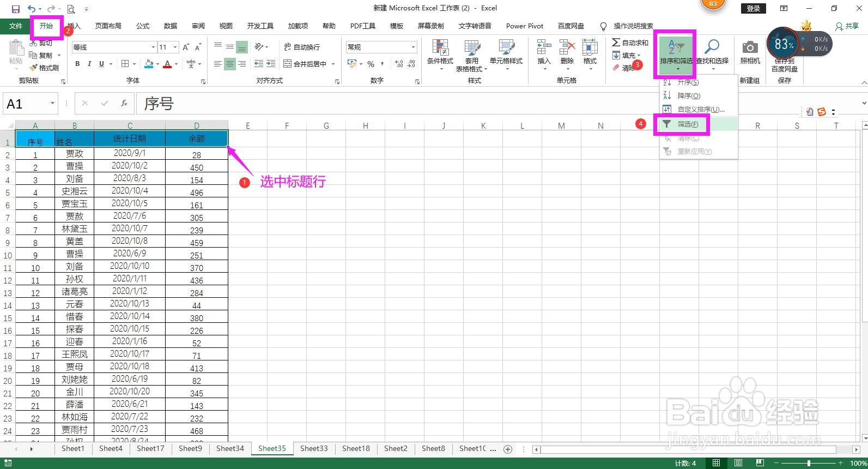Toggle Bottom Align vertical alignment
This screenshot has width=868, height=469.
click(241, 47)
